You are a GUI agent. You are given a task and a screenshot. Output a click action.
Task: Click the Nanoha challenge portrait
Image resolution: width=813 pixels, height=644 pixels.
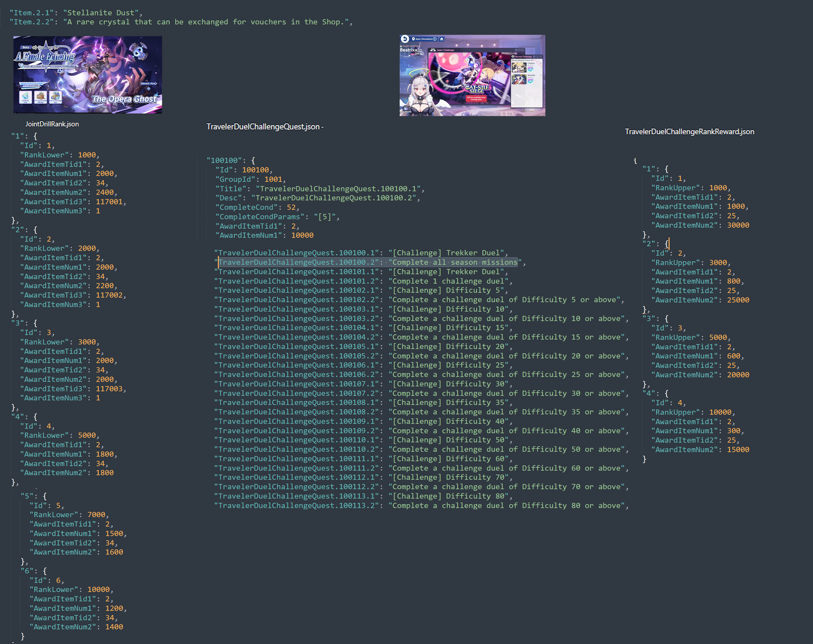click(x=519, y=80)
